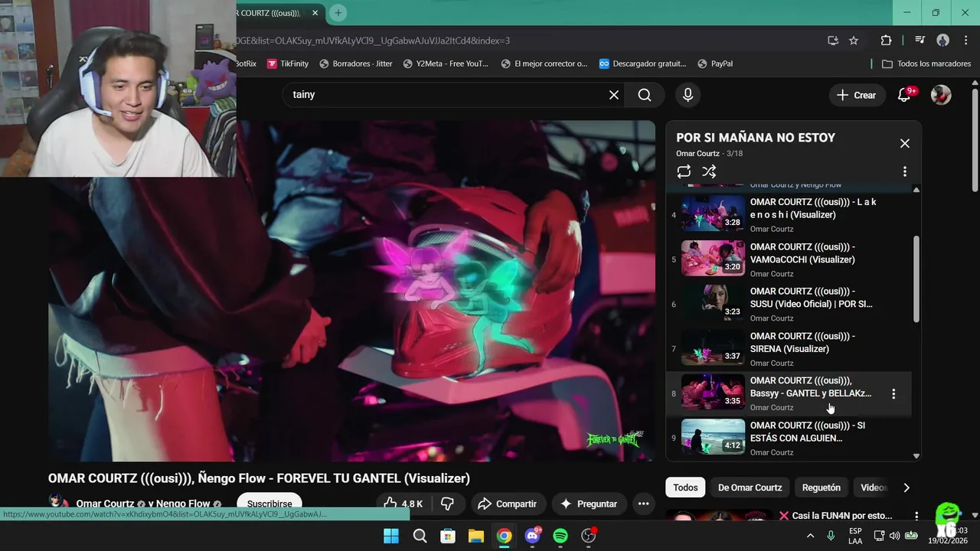This screenshot has width=980, height=551.
Task: Open a new Chrome tab
Action: point(338,13)
